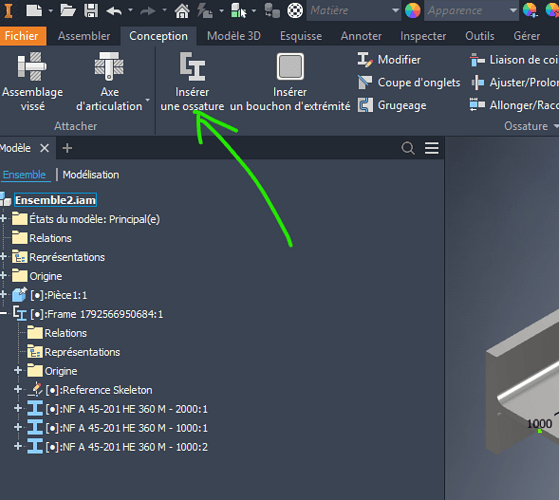This screenshot has height=500, width=559.
Task: Collapse the Frame 179256695068​4:1 node
Action: [x=3, y=313]
